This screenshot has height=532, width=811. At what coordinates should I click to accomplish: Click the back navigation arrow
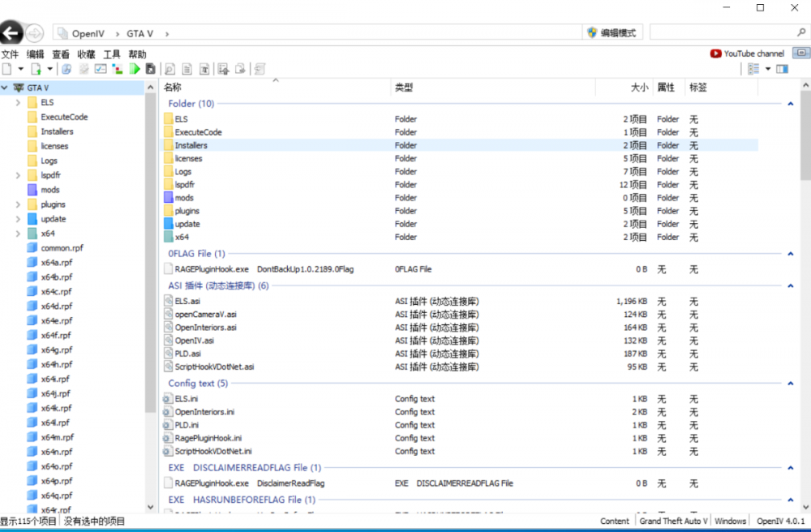[x=12, y=32]
